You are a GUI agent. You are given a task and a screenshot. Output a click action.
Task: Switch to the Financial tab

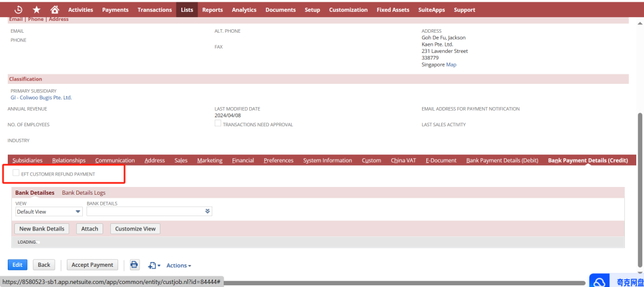click(x=243, y=160)
